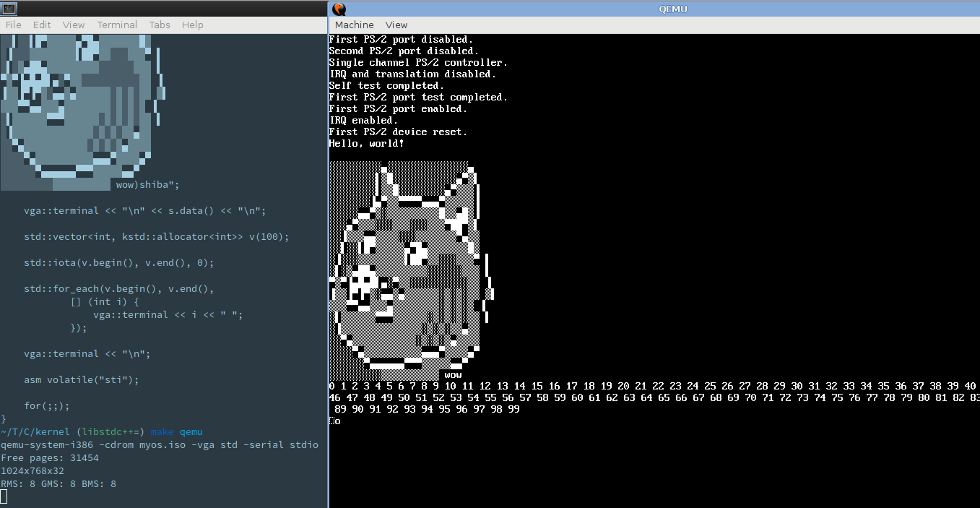This screenshot has width=980, height=508.
Task: Click the QEMU window title bar icon
Action: [x=339, y=9]
